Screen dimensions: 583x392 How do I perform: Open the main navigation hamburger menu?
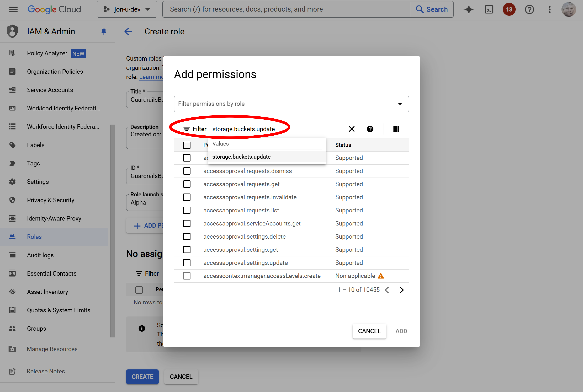click(x=13, y=9)
